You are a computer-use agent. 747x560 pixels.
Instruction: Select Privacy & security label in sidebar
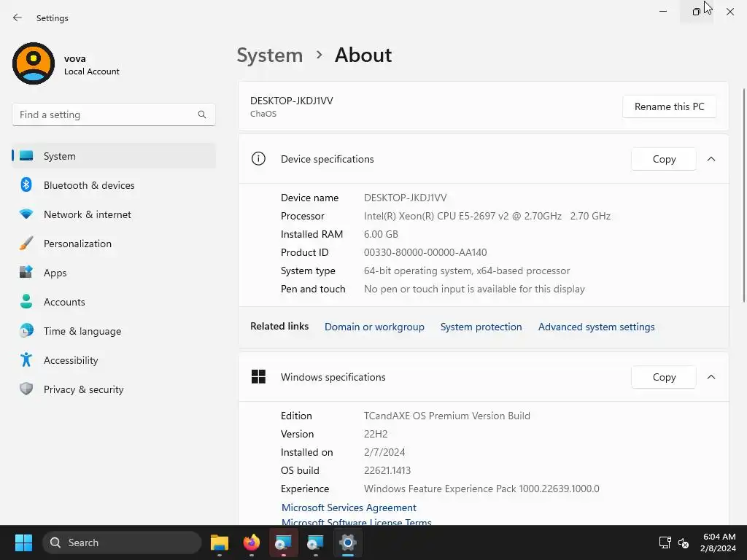(x=84, y=389)
